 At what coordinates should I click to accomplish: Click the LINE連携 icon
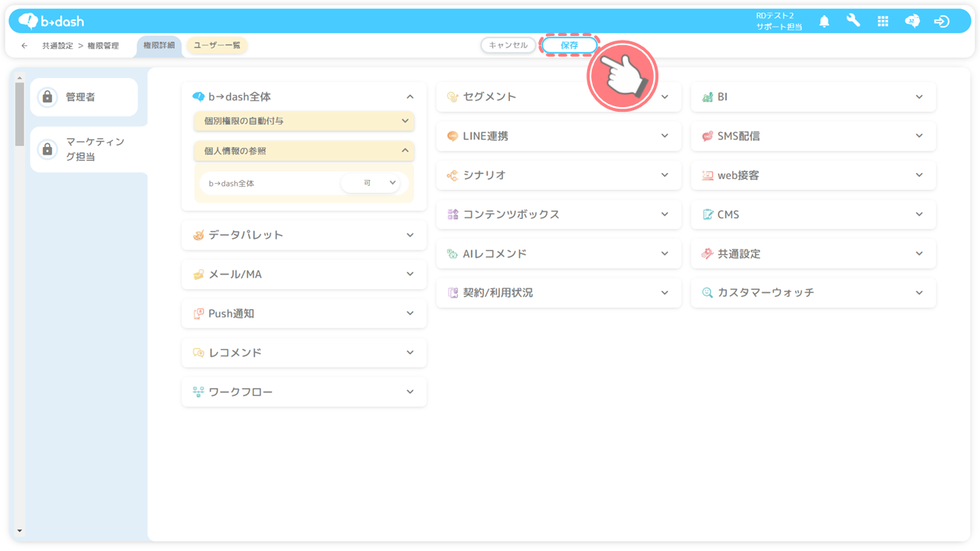pyautogui.click(x=452, y=136)
